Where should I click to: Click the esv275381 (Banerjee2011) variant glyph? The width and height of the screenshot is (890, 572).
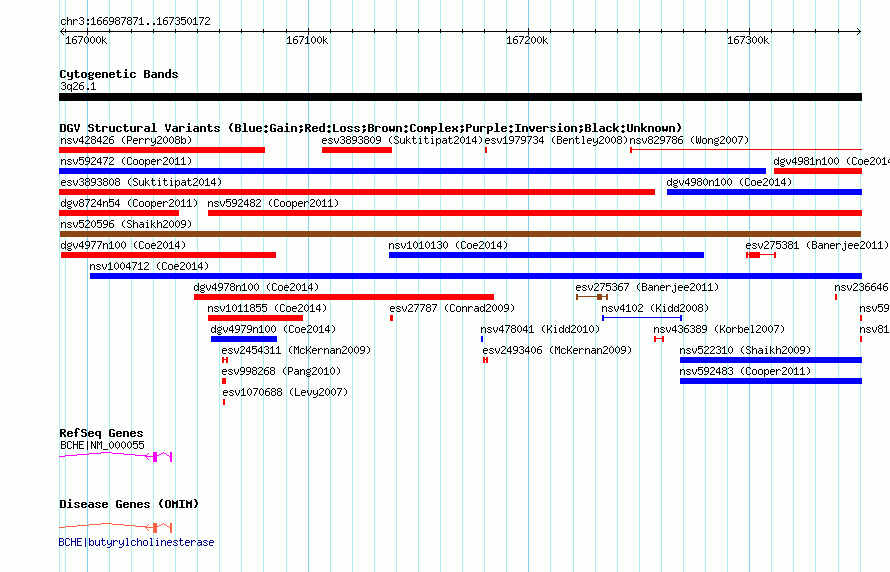(761, 255)
